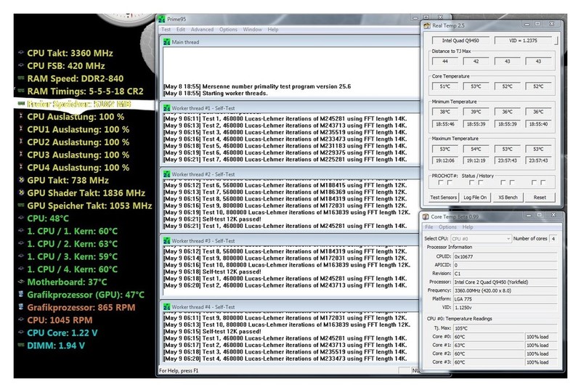This screenshot has height=392, width=581.
Task: Click the icon beside Grafikprozessor (GPU): 47°C
Action: [x=21, y=294]
